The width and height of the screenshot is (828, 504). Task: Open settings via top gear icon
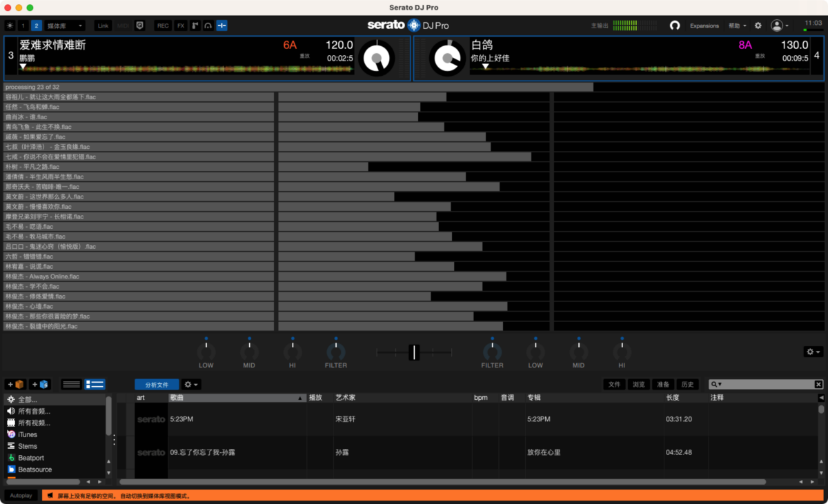click(x=758, y=26)
